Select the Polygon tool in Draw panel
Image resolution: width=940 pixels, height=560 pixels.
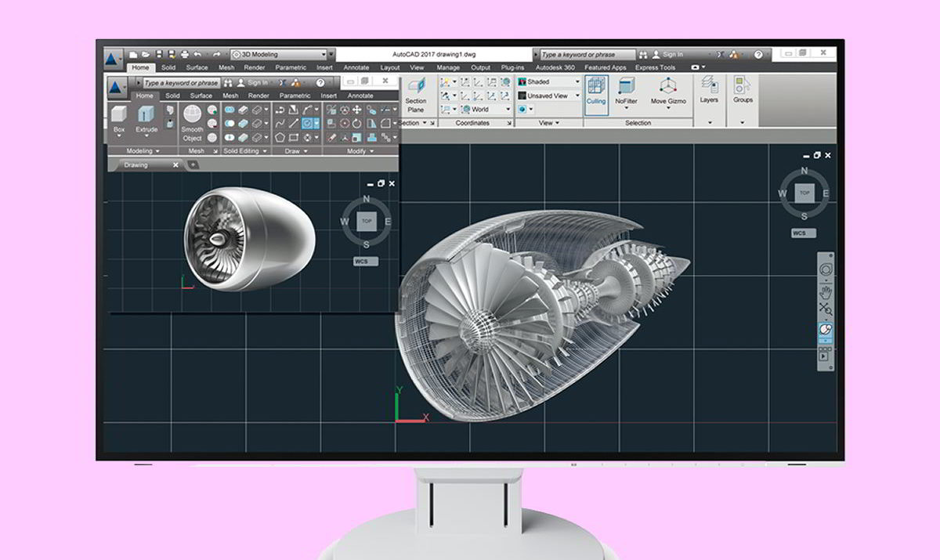pos(280,137)
